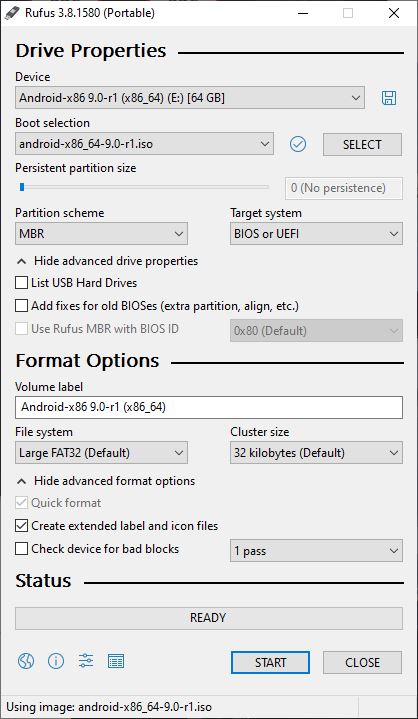Open the Partition scheme MBR dropdown
The height and width of the screenshot is (719, 418).
click(101, 234)
